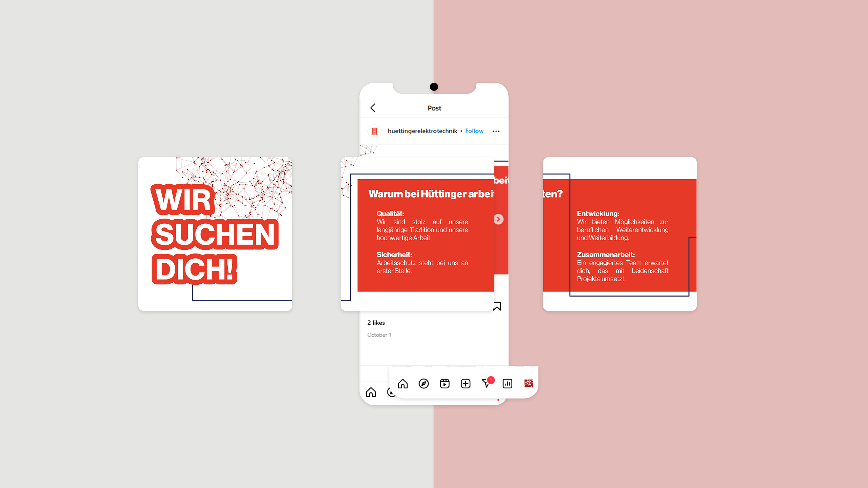The height and width of the screenshot is (488, 868).
Task: Click the likes count showing 2 likes
Action: click(x=375, y=322)
